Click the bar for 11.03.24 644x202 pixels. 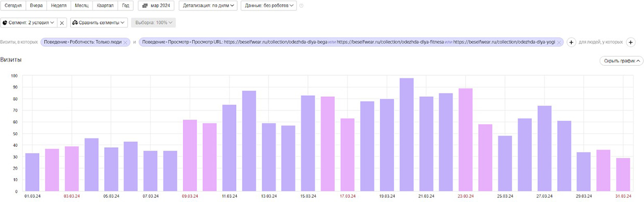[x=230, y=148]
